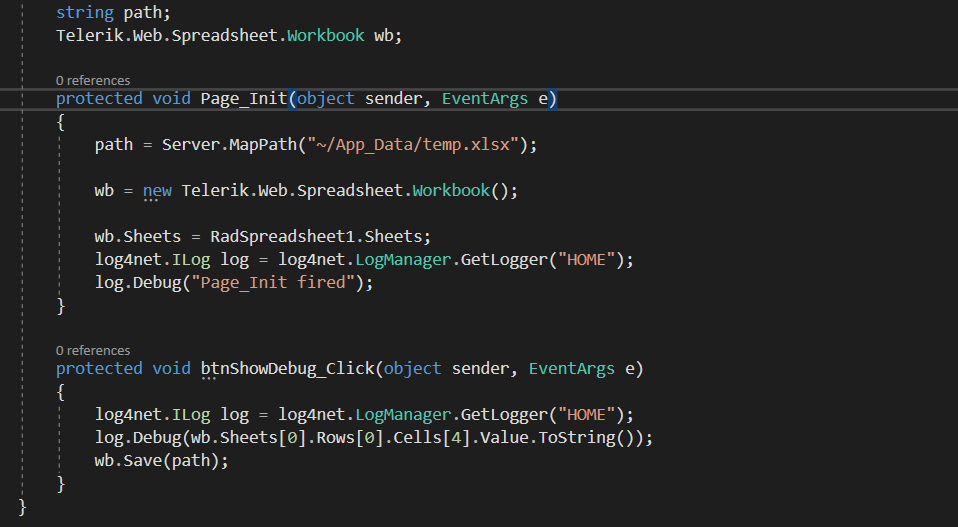
Task: Click 'RadSpreadsheet1.Sheets' in the assignment line
Action: [x=316, y=237]
